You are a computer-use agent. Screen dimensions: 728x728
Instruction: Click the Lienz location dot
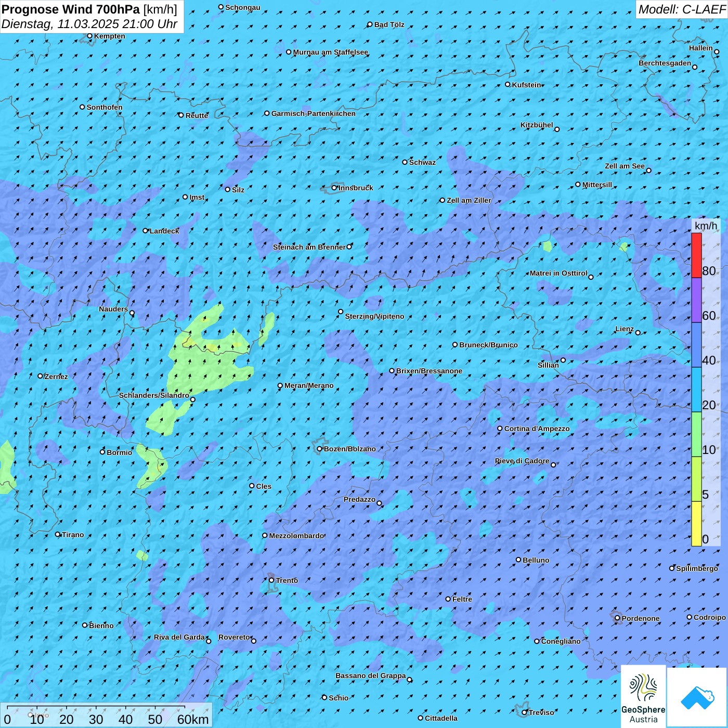(x=638, y=333)
